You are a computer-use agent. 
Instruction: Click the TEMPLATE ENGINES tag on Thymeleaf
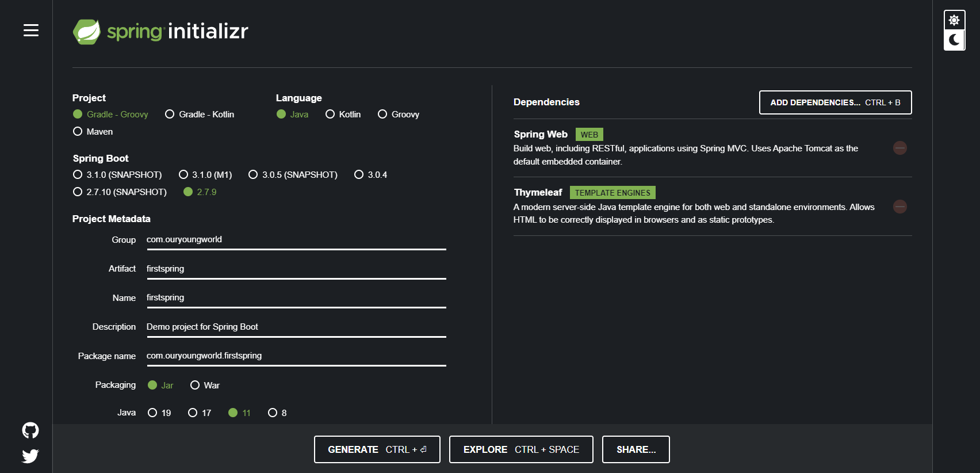(612, 193)
